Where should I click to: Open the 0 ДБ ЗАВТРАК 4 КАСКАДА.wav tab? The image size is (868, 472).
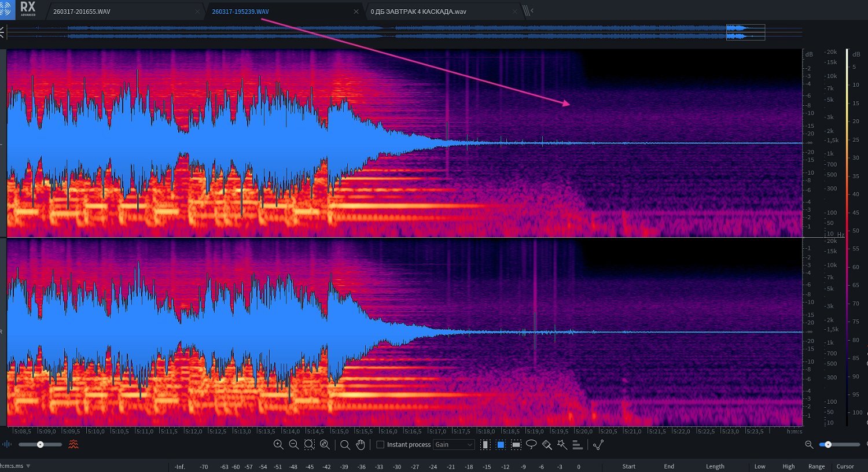pyautogui.click(x=418, y=12)
